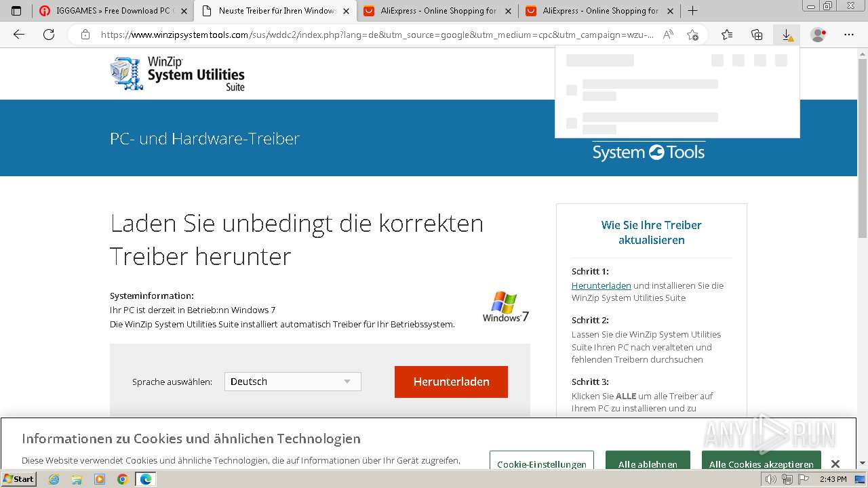868x488 pixels.
Task: Open the Favorites list icon
Action: click(x=727, y=35)
